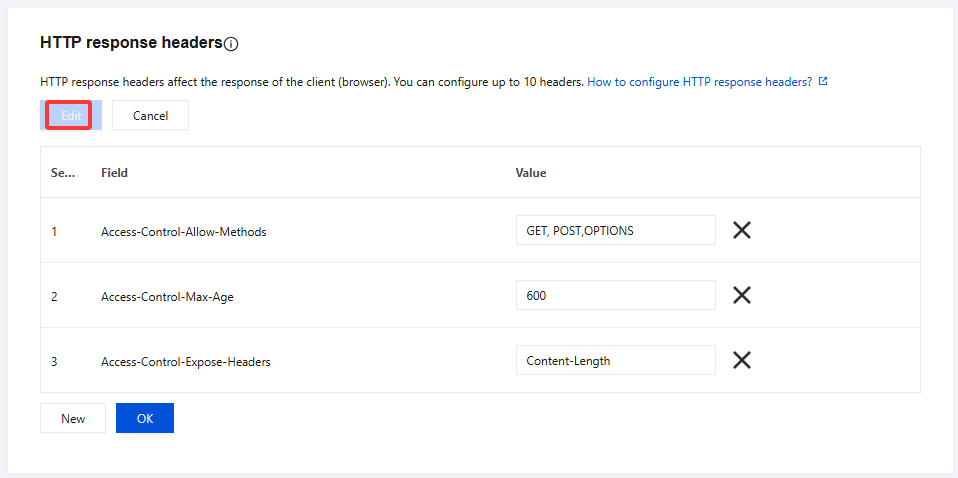Open the external link icon after the help link
Screen dimensions: 958x478
(823, 82)
